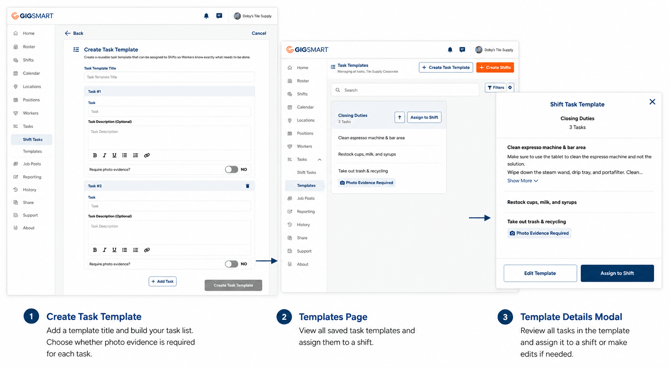Apply Underline formatting in Task #1 description
670x368 pixels.
click(114, 155)
